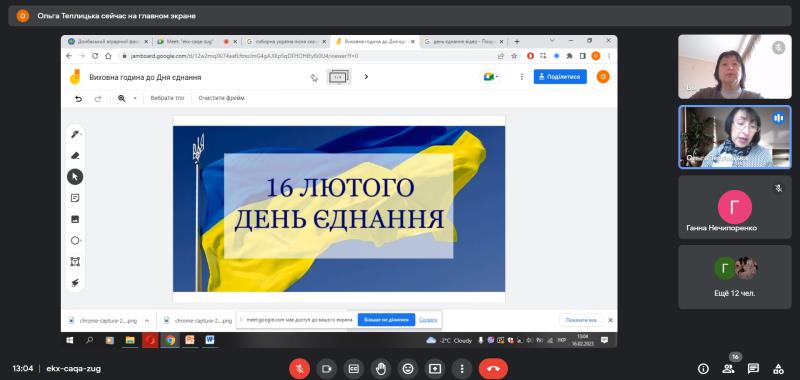Show the participants list with 16 badge
The image size is (800, 380).
(x=728, y=368)
